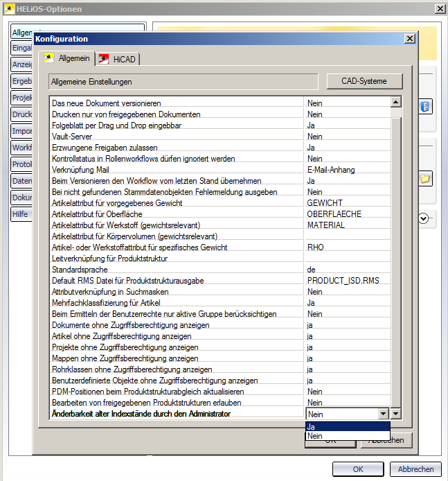448x481 pixels.
Task: Select the Import tab in HELiOS-Optionen sidebar
Action: point(21,131)
